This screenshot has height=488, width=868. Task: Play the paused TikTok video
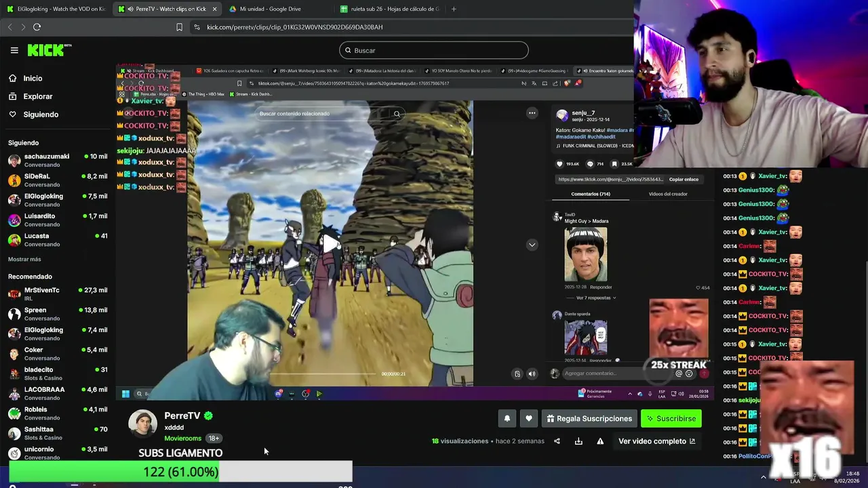(x=330, y=244)
